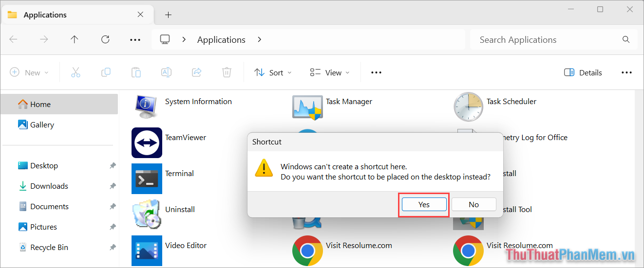644x268 pixels.
Task: Click the Video Editor label
Action: click(186, 245)
